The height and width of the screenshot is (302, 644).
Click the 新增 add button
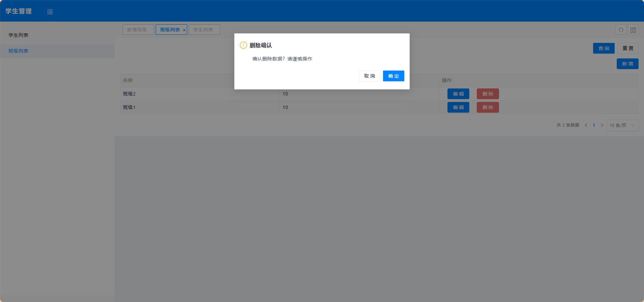click(627, 64)
